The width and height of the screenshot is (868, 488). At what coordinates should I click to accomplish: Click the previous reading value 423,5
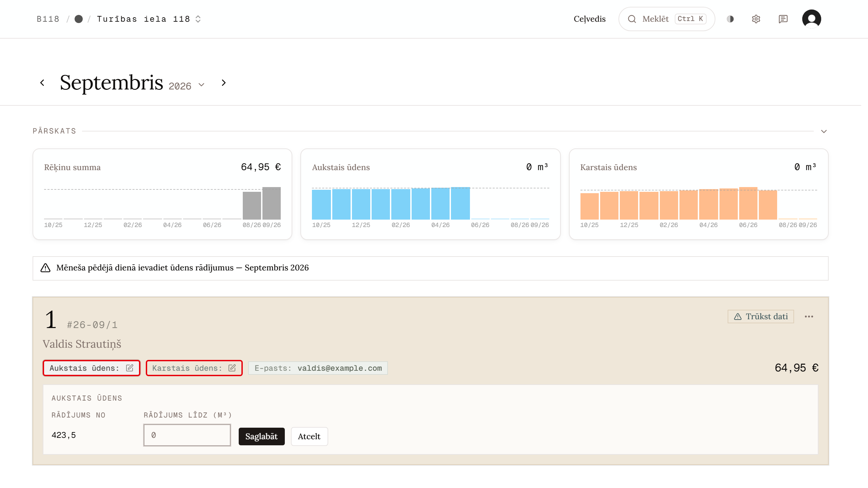pyautogui.click(x=64, y=435)
